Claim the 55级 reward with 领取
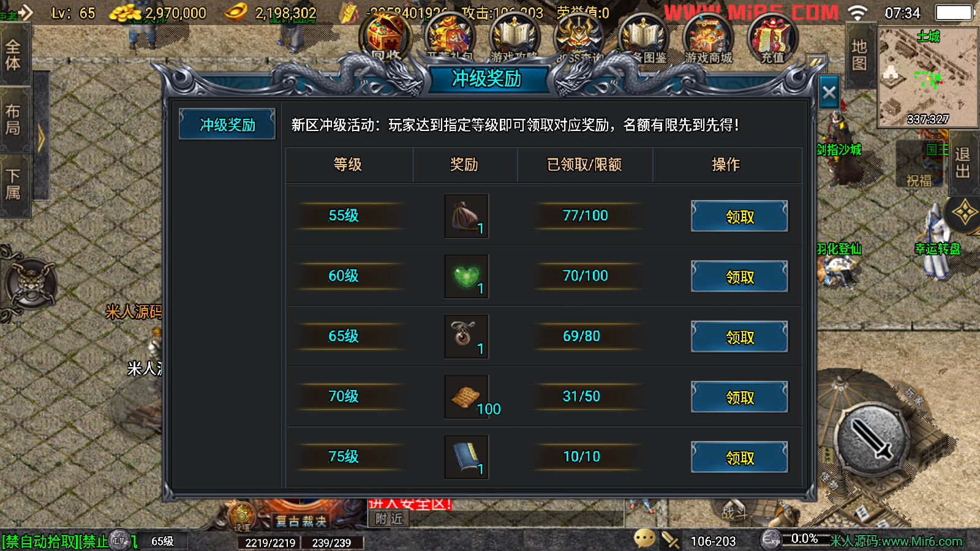The image size is (980, 551). tap(739, 216)
